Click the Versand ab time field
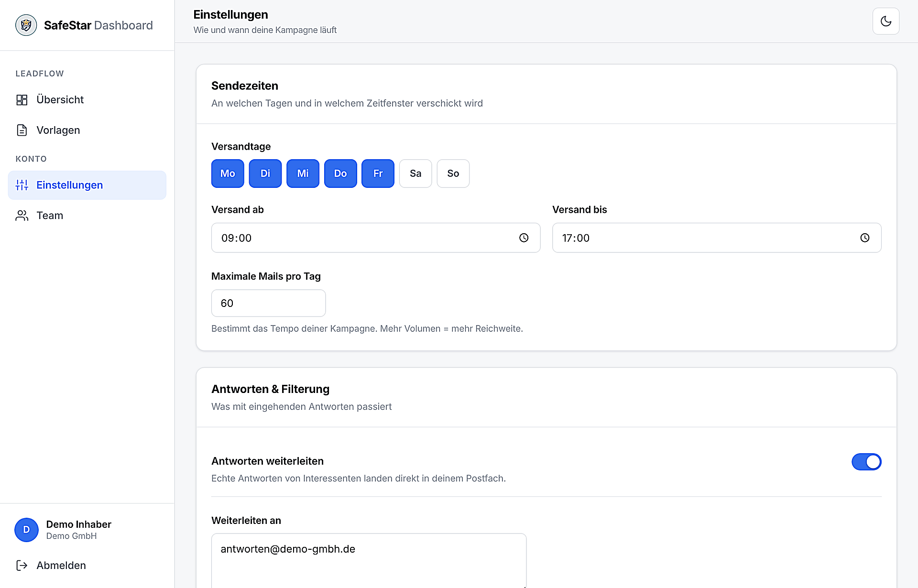This screenshot has width=918, height=588. tap(376, 238)
